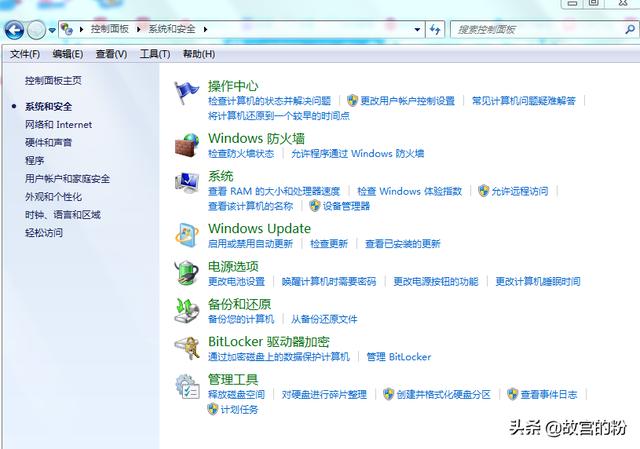This screenshot has height=449, width=640.
Task: Open the 文件(F) menu
Action: pyautogui.click(x=24, y=54)
